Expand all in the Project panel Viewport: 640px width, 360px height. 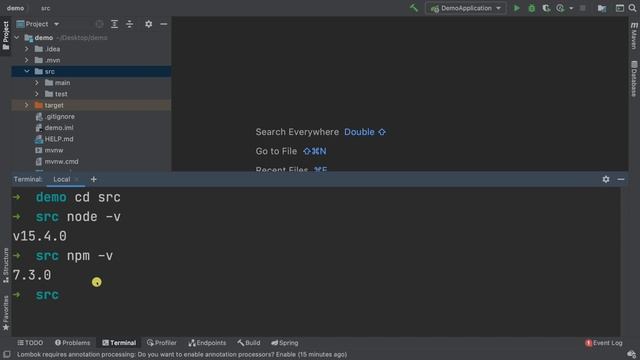(x=114, y=24)
